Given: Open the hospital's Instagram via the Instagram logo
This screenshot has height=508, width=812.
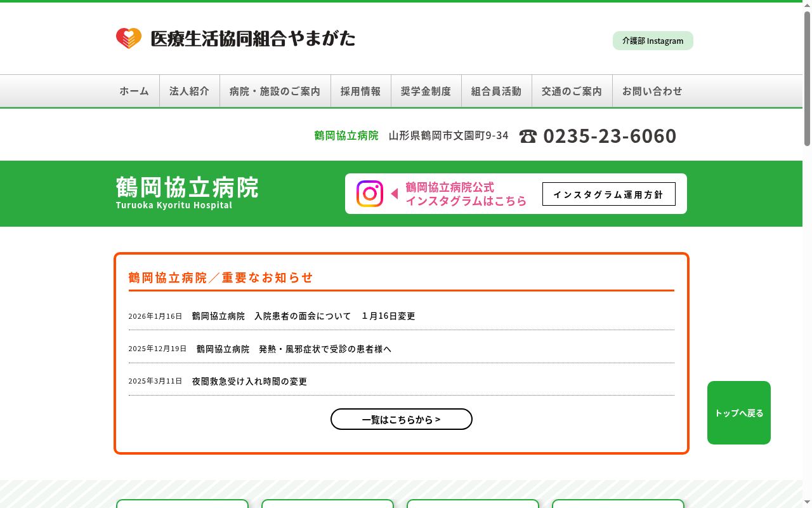Looking at the screenshot, I should coord(370,194).
